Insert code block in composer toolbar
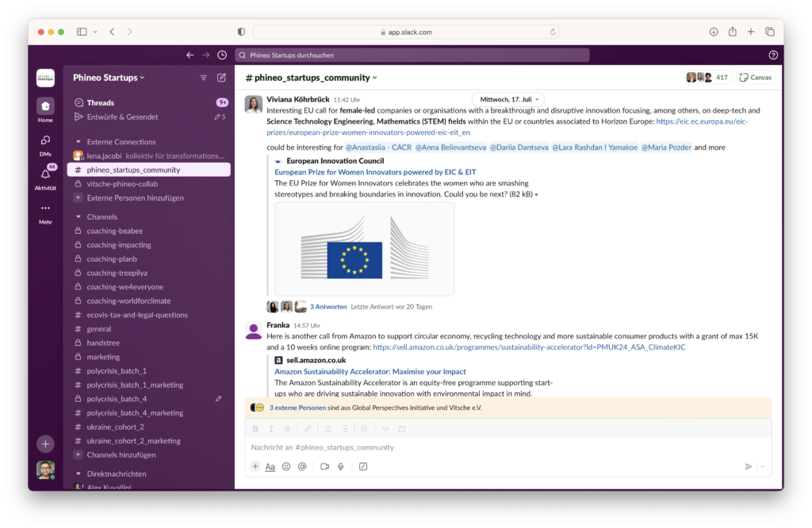 (x=401, y=429)
